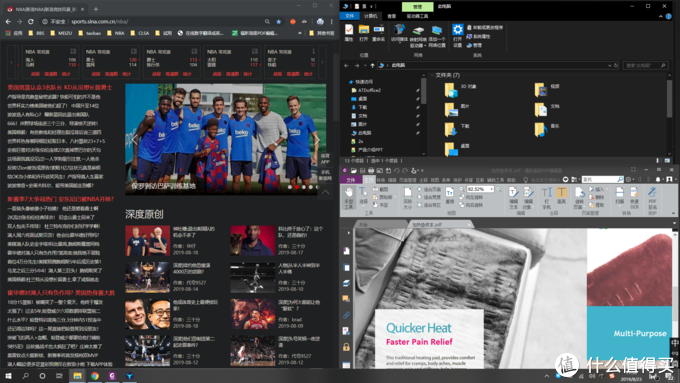This screenshot has height=383, width=680.
Task: Select the Hand tool in PDF editor
Action: (x=349, y=198)
